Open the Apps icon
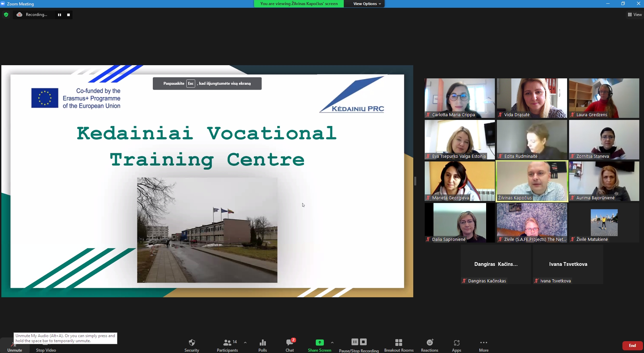 tap(456, 343)
